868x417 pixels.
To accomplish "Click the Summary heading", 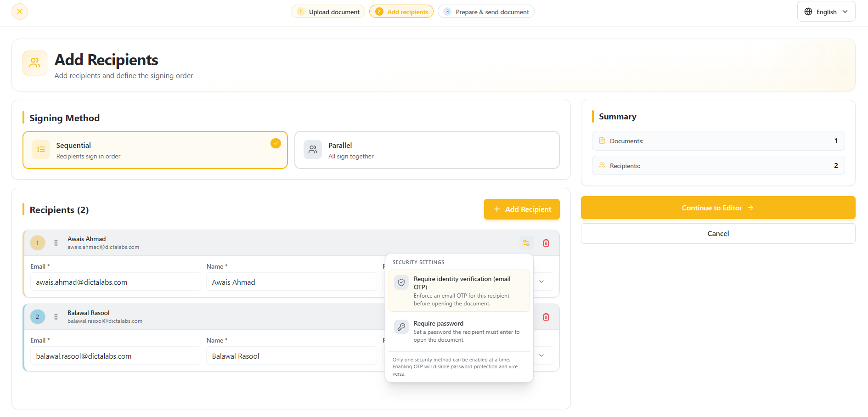I will (618, 117).
